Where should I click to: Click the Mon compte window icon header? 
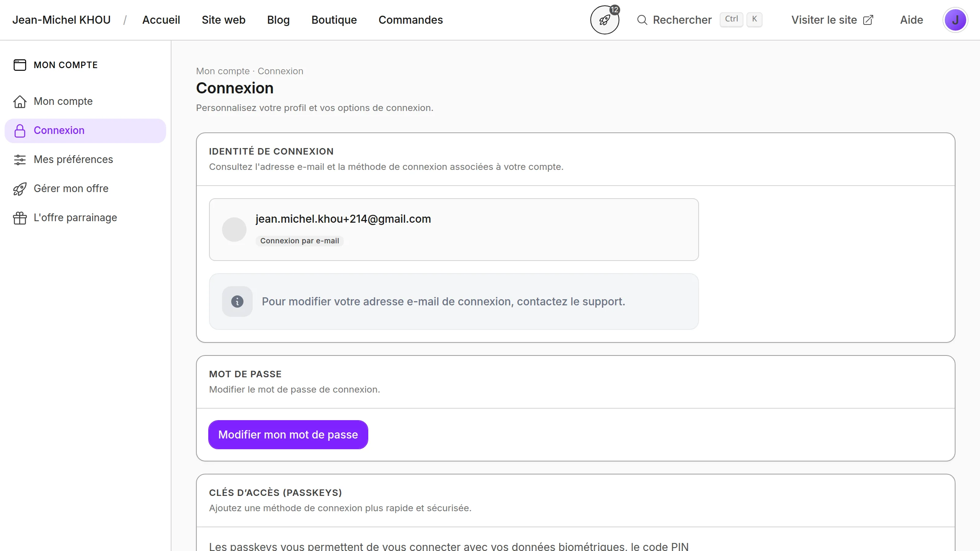[x=20, y=65]
